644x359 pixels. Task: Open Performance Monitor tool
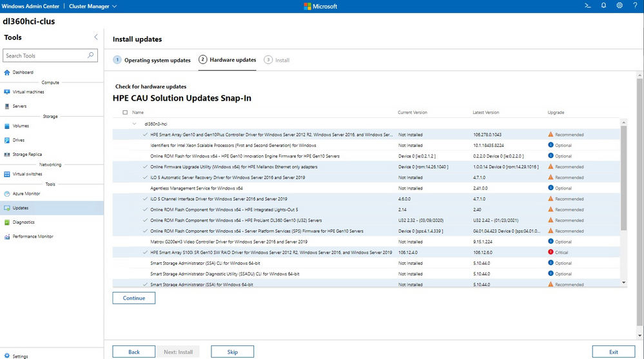coord(32,237)
